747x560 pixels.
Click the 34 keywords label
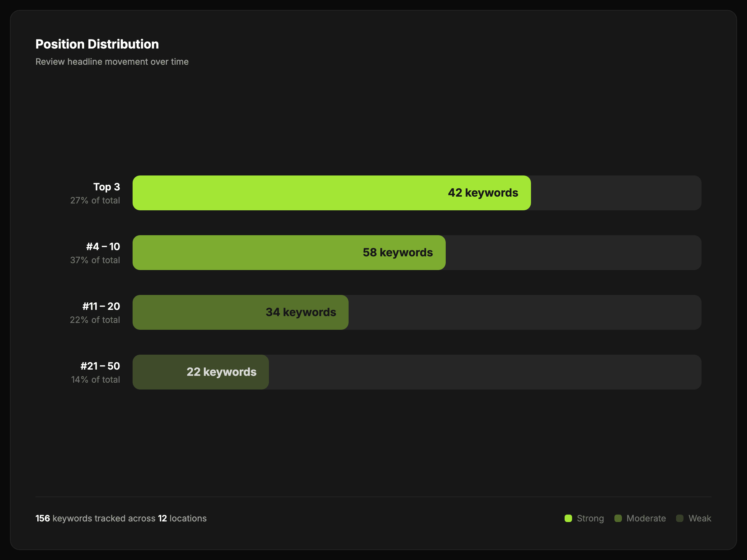click(x=301, y=312)
